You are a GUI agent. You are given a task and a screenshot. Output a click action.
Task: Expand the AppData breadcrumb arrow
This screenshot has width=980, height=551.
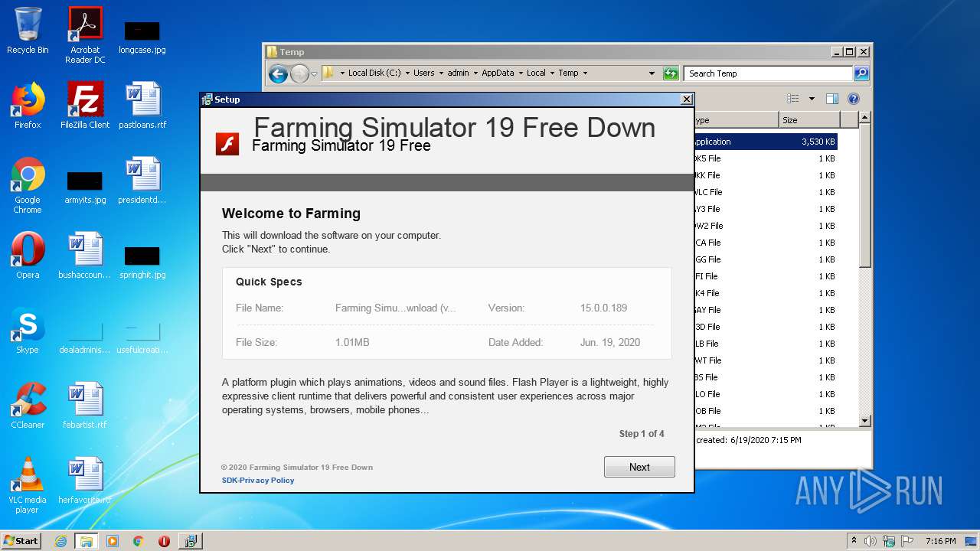[521, 73]
